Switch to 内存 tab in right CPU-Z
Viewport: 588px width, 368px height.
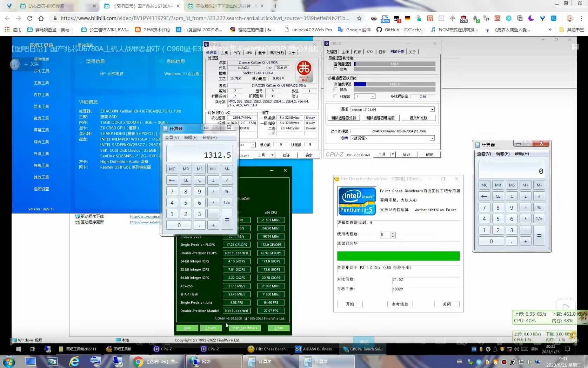click(x=358, y=52)
